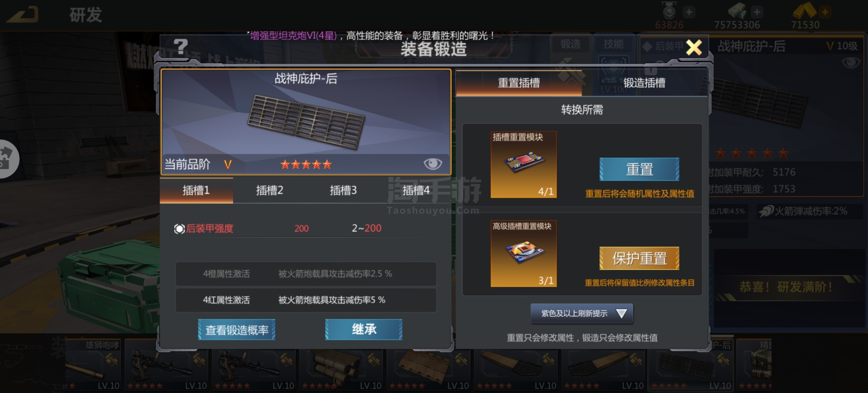Switch to the 插槽3 tab
This screenshot has height=393, width=868.
[x=343, y=190]
